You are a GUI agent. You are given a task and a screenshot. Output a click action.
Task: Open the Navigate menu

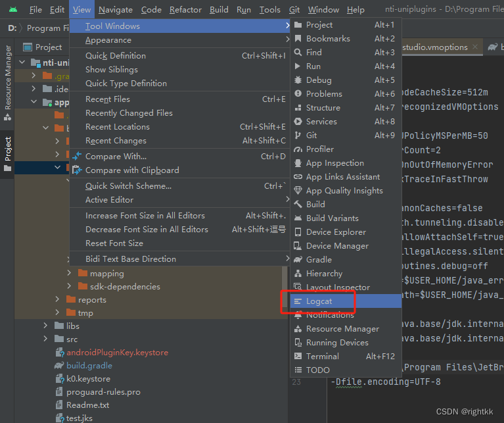[x=116, y=10]
